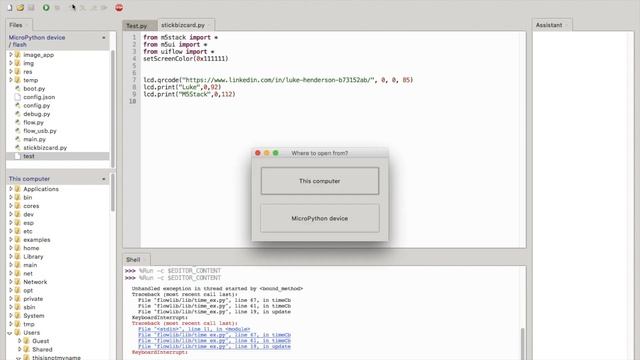The height and width of the screenshot is (360, 640).
Task: Open linked 'time_ex.py line 19 in update' traceback
Action: coord(214,346)
